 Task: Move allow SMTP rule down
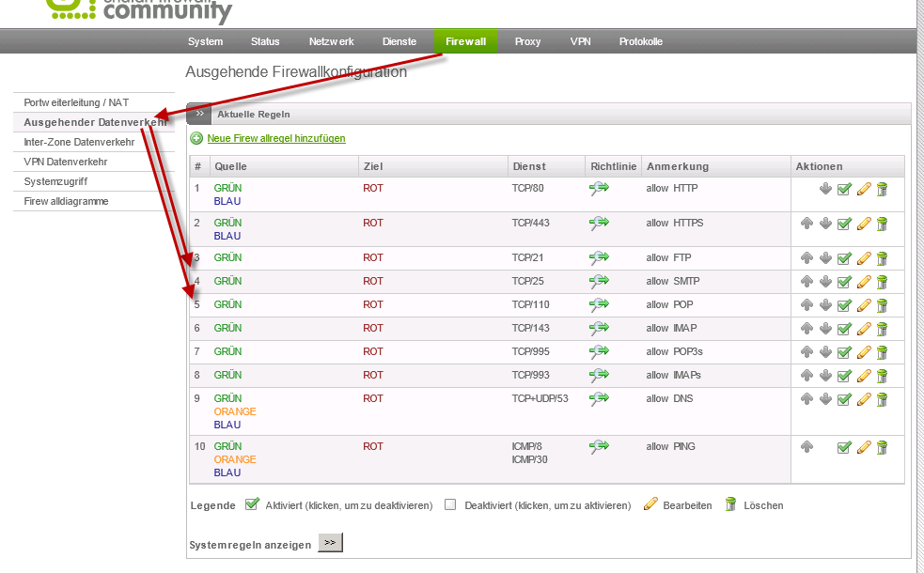pyautogui.click(x=825, y=282)
